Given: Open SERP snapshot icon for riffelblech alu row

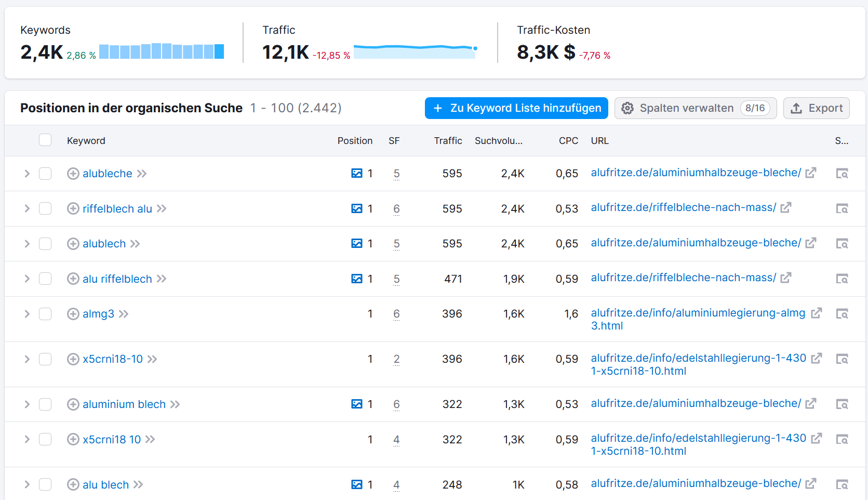Looking at the screenshot, I should point(842,208).
